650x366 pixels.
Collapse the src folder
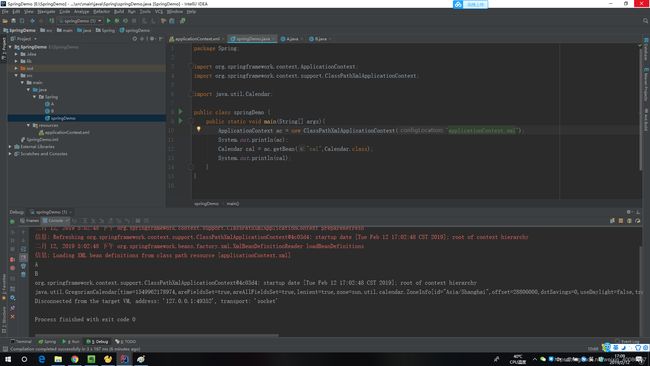click(16, 75)
